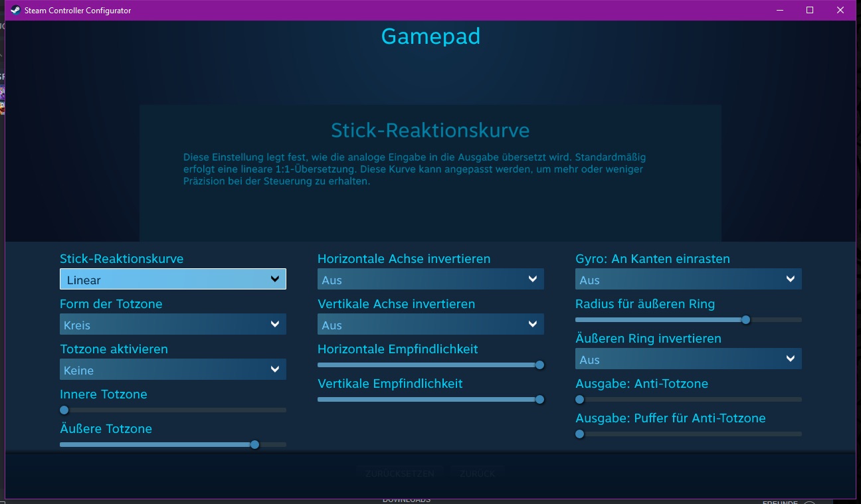Open Vertikale Achse invertieren dropdown

coord(430,324)
